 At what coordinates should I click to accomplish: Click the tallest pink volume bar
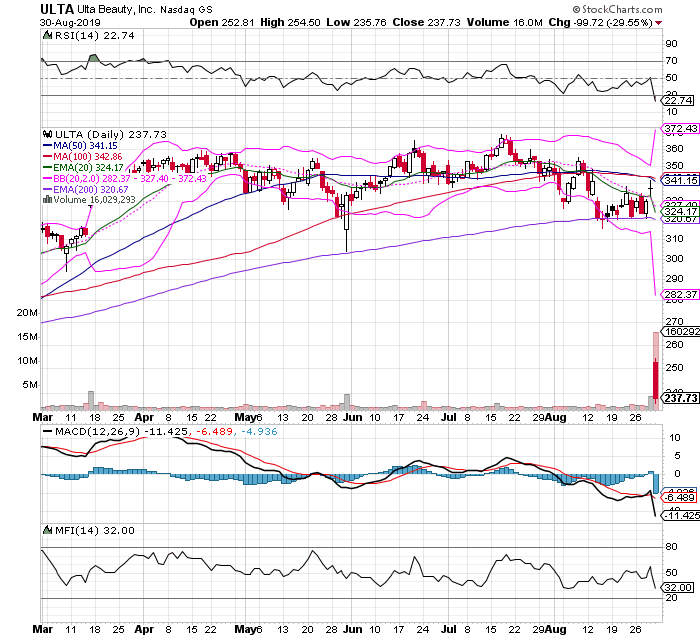point(656,371)
